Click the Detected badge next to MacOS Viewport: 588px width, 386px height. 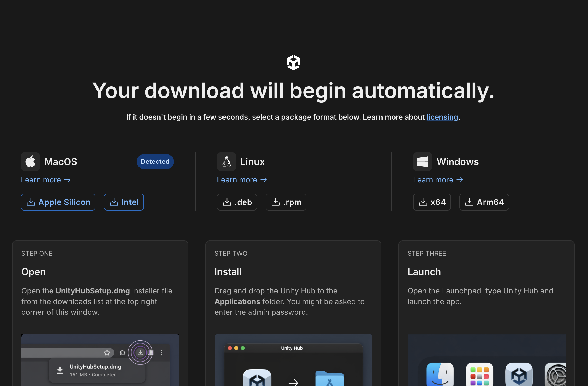[155, 162]
